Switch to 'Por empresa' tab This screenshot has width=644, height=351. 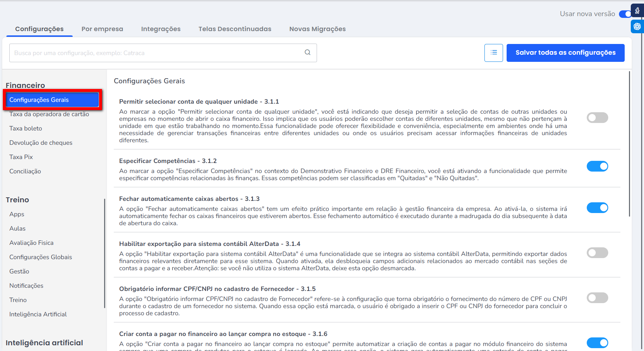tap(102, 29)
